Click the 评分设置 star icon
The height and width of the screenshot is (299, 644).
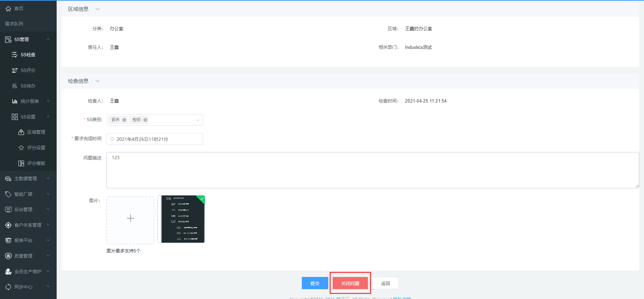point(21,148)
